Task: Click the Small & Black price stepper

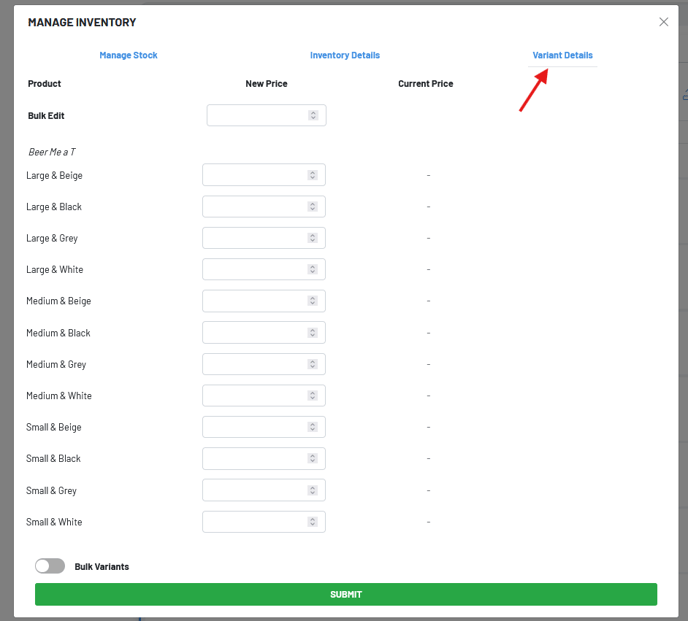Action: [x=312, y=458]
